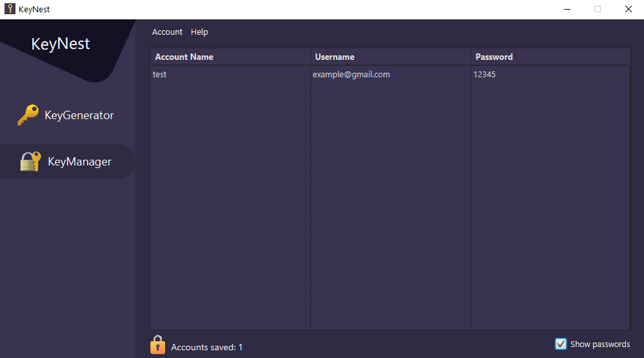Sort by Password column header
The height and width of the screenshot is (358, 644).
coord(551,57)
